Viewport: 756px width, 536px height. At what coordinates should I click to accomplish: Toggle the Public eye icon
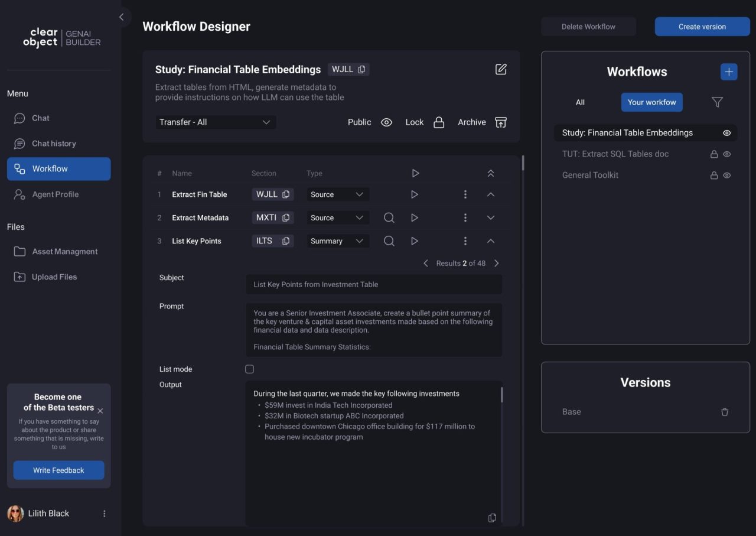pos(386,122)
